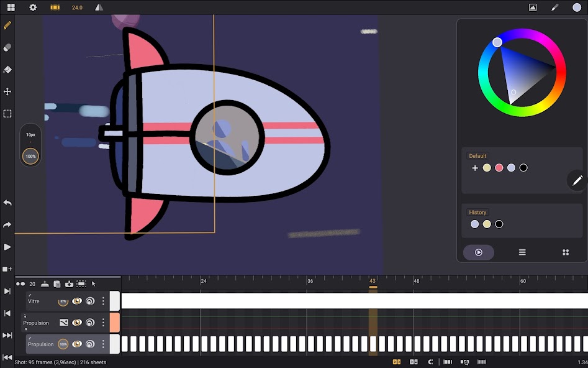Toggle onion skinning on the Propulsion layer
The image size is (588, 368).
coord(90,322)
